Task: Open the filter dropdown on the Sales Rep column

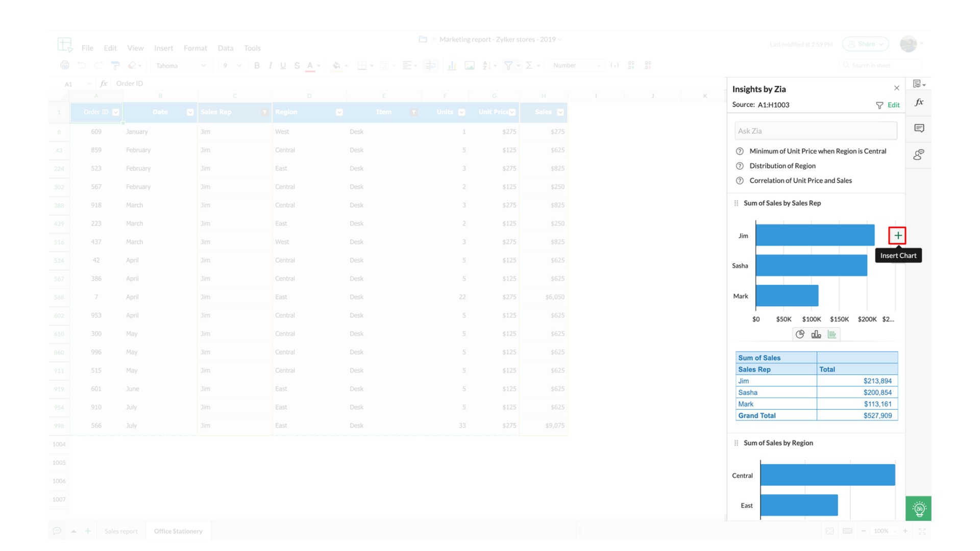Action: click(264, 112)
